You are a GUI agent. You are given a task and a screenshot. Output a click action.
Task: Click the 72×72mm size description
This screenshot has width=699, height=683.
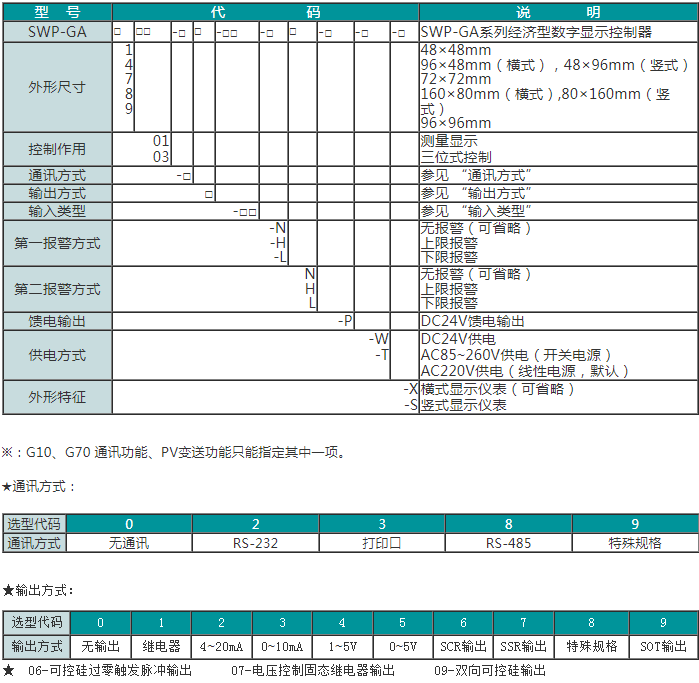(456, 79)
